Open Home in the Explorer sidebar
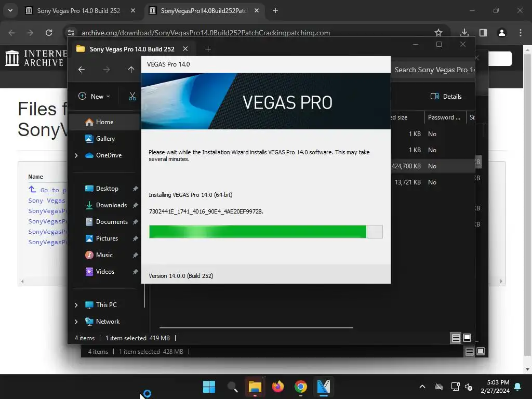The width and height of the screenshot is (532, 399). tap(104, 122)
